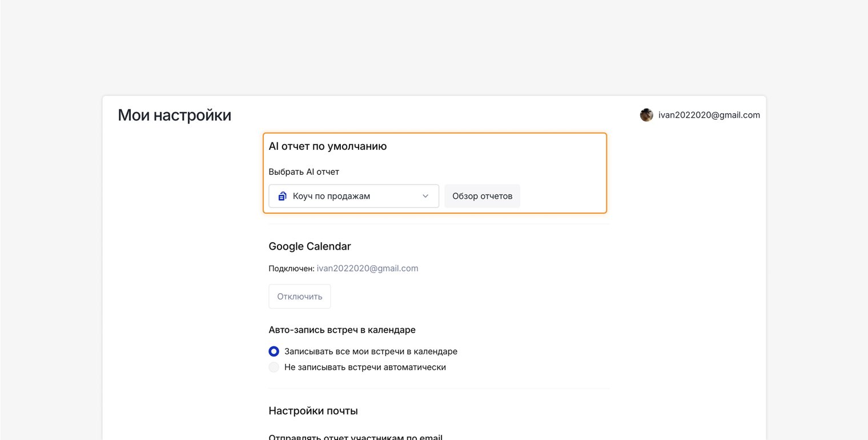Click the connected Google Calendar email link

(367, 268)
